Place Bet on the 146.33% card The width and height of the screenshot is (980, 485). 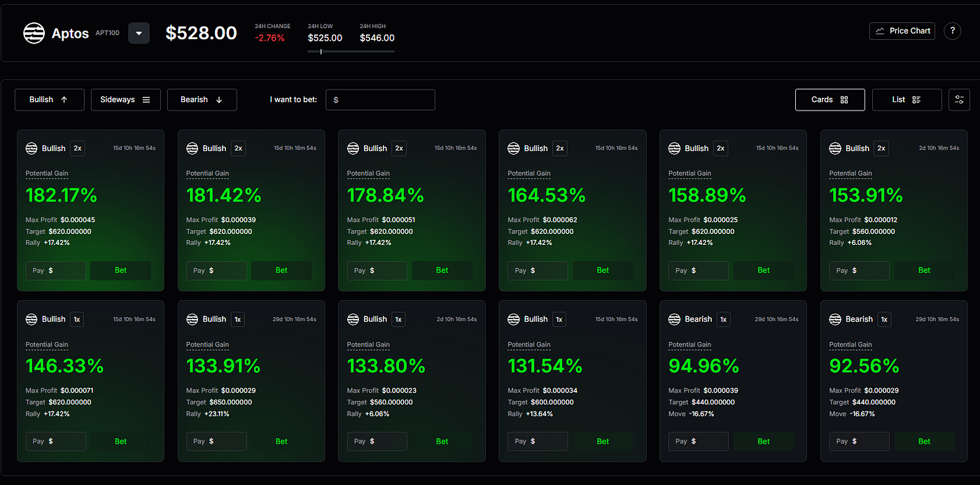tap(120, 442)
